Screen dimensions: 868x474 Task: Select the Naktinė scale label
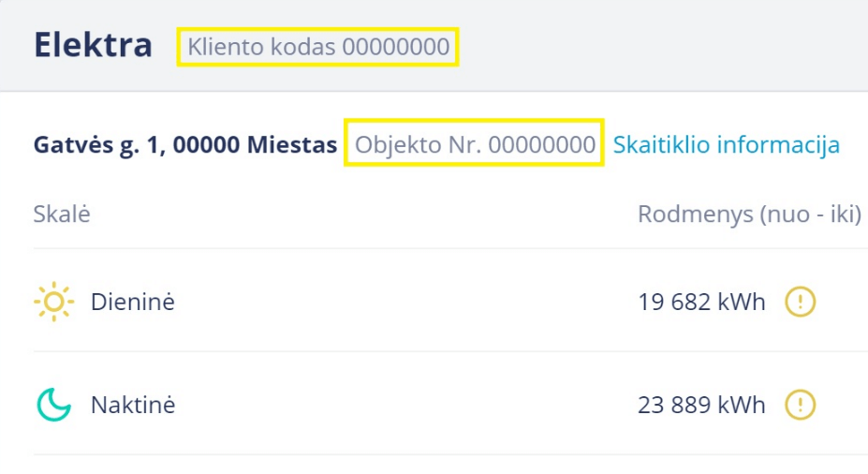coord(132,405)
